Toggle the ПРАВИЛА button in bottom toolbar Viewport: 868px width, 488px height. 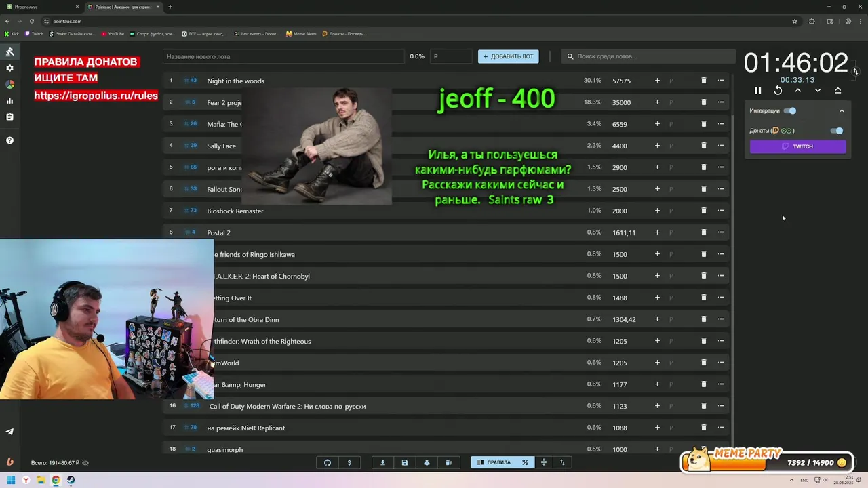point(494,462)
